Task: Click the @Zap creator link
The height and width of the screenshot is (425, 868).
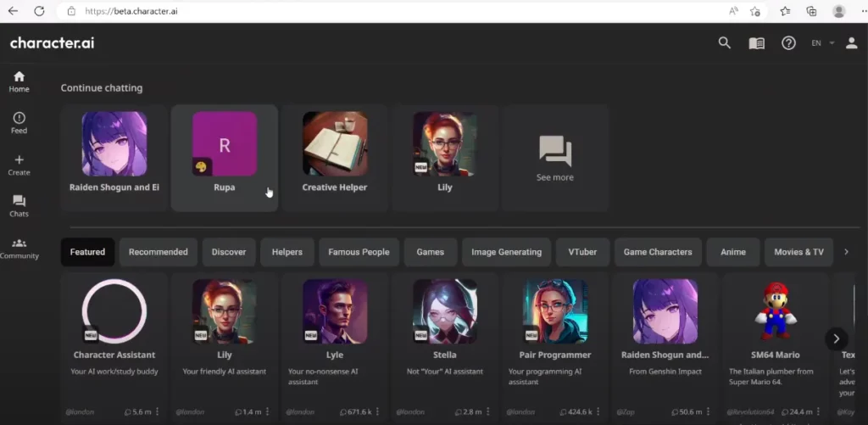Action: click(x=625, y=412)
